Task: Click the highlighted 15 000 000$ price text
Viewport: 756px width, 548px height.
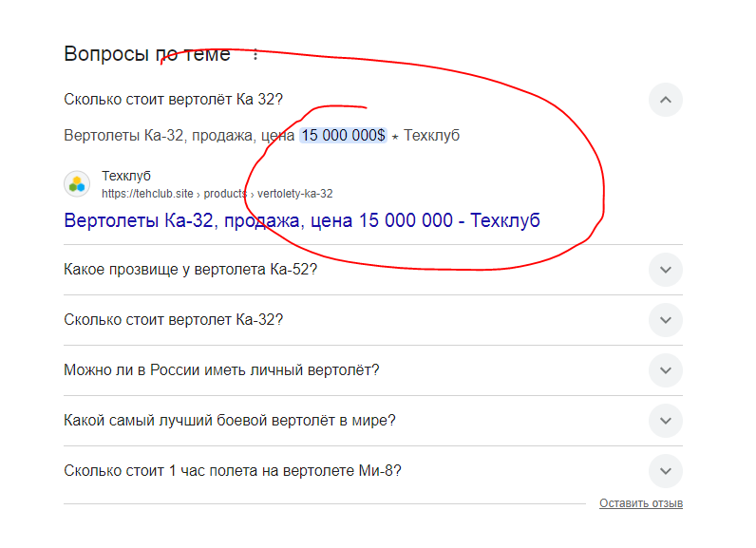Action: pos(343,136)
